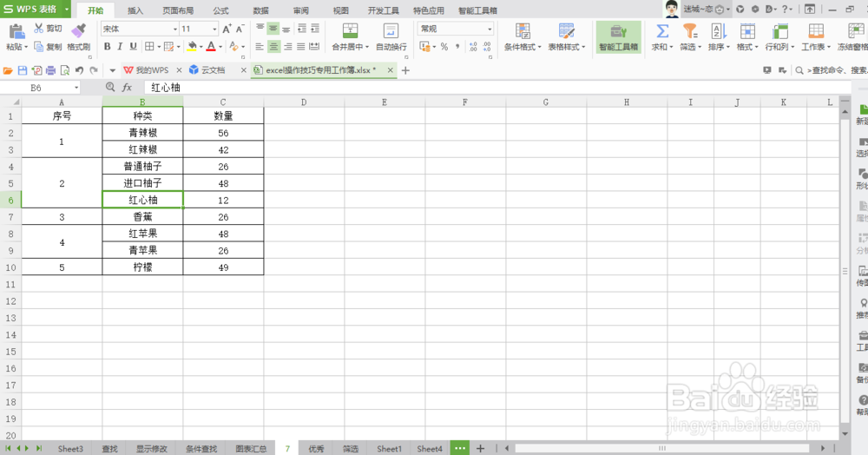The width and height of the screenshot is (868, 455).
Task: Close the excel操作技巧专用工作簿.xlsx tab
Action: (391, 70)
